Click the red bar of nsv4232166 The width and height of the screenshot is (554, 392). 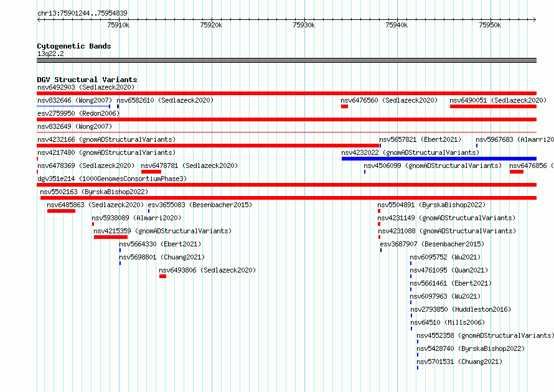tap(208, 146)
